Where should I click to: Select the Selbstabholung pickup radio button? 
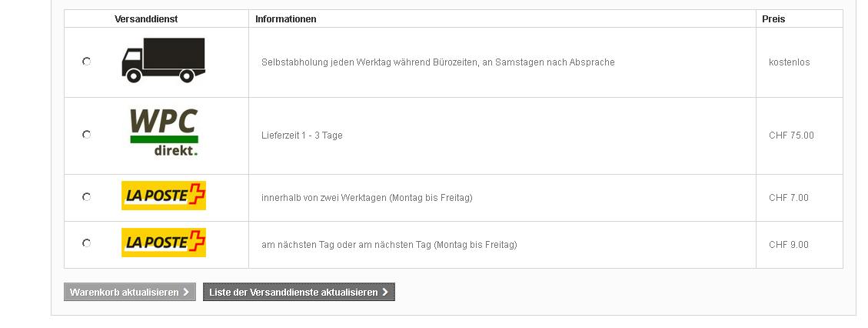tap(87, 62)
